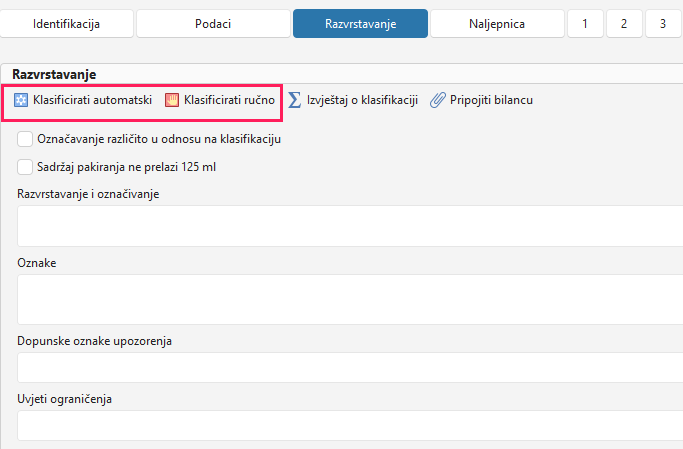Open the Podaci tab
This screenshot has width=683, height=449.
click(x=213, y=24)
